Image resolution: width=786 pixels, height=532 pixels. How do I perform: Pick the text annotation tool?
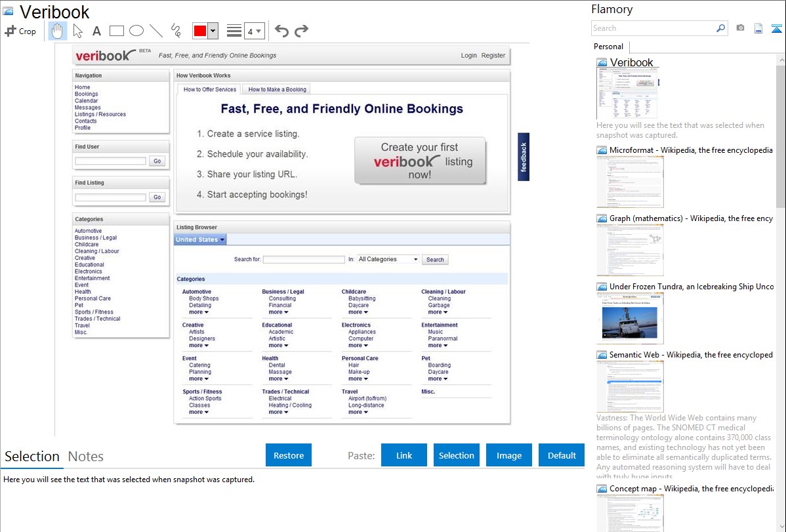[x=96, y=31]
